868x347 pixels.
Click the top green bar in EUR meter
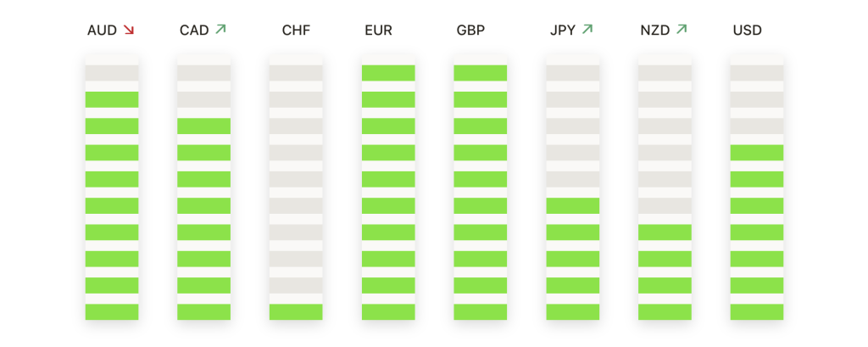[388, 73]
